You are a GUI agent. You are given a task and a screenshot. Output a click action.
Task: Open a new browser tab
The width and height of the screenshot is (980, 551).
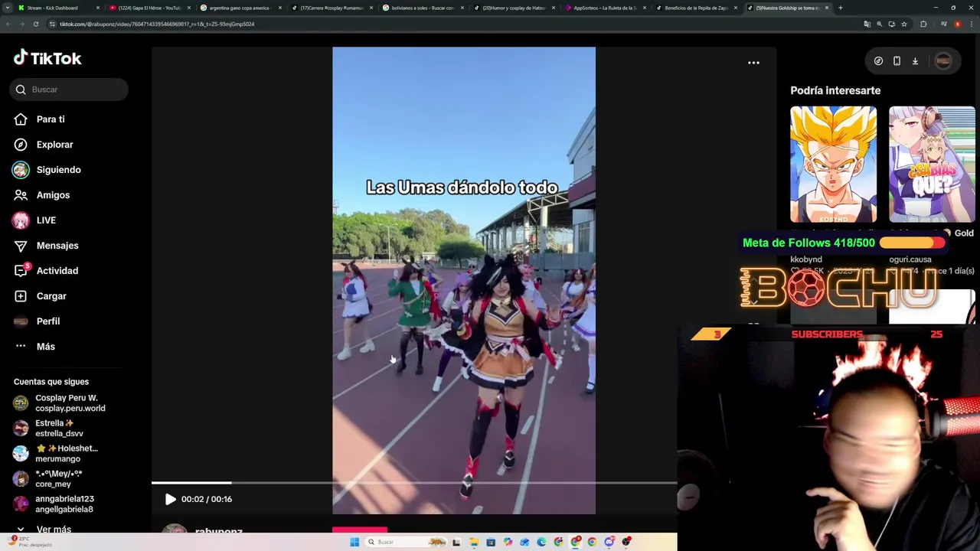[x=841, y=8]
